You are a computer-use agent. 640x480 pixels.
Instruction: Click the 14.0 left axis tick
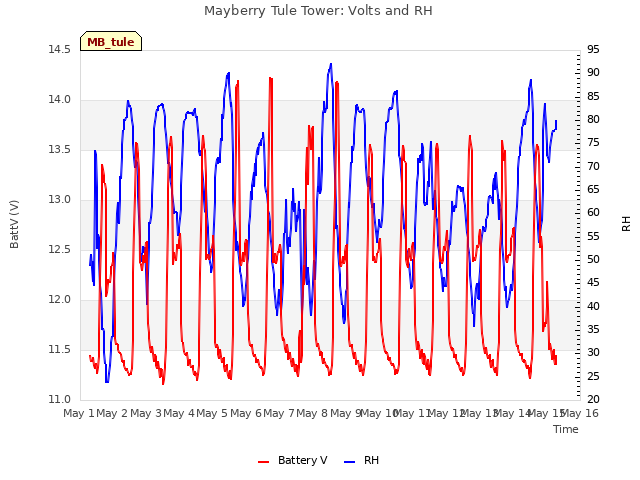pos(60,100)
